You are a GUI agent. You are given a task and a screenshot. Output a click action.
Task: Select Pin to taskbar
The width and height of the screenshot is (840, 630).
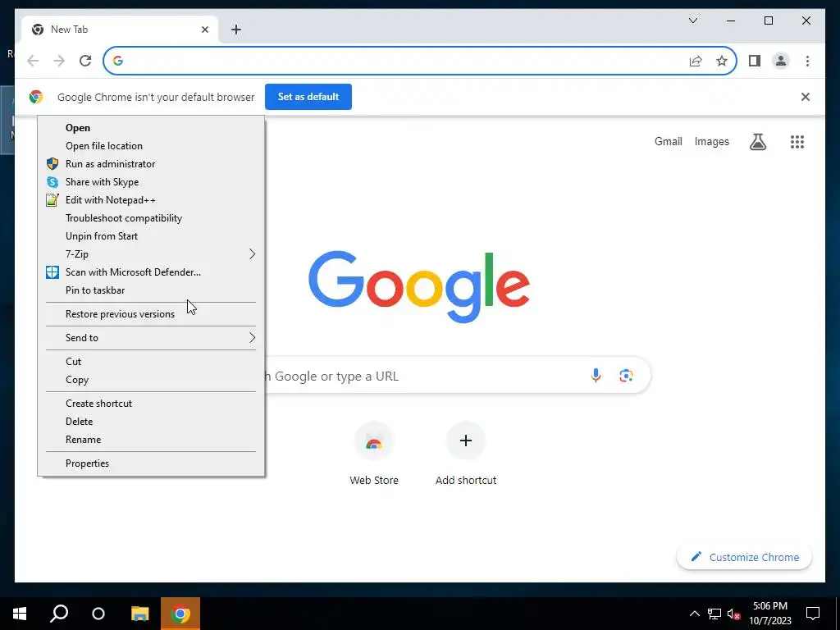point(151,290)
